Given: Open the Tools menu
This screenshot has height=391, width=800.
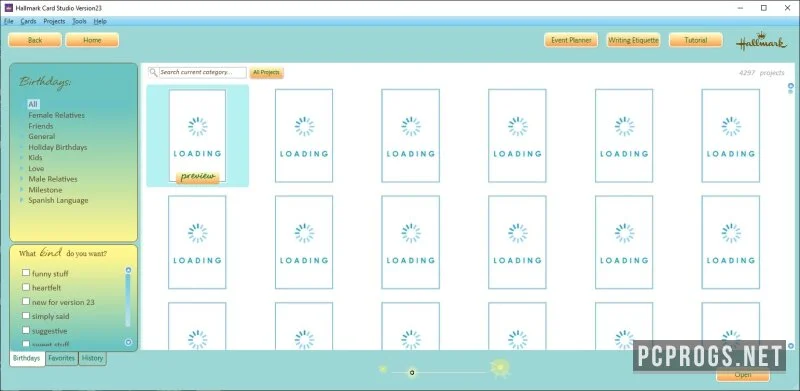Looking at the screenshot, I should pyautogui.click(x=80, y=21).
